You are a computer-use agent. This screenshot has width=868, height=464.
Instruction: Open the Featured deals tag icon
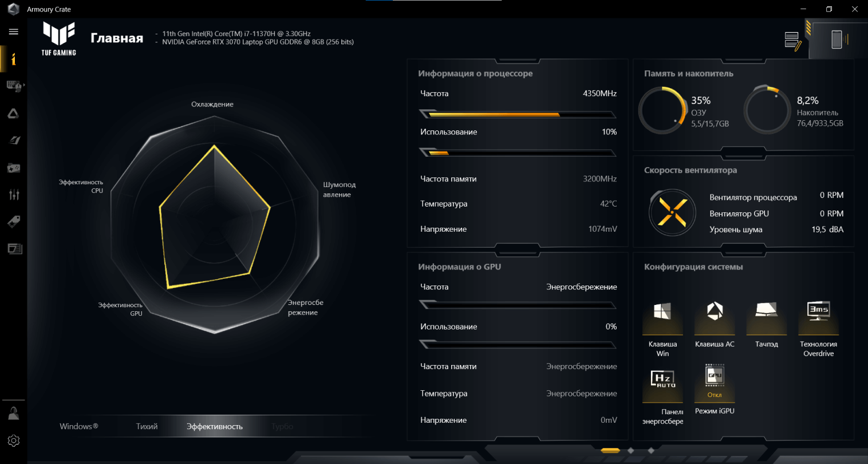[14, 221]
